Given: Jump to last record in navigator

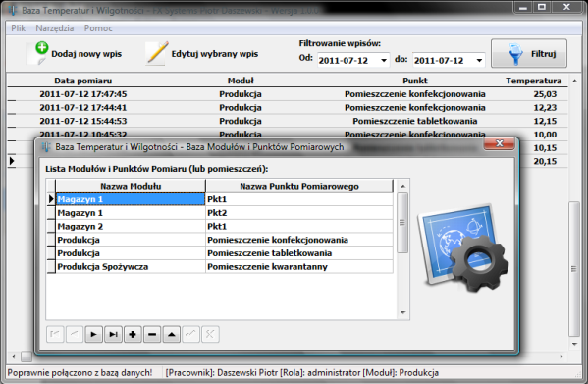Looking at the screenshot, I should 113,334.
